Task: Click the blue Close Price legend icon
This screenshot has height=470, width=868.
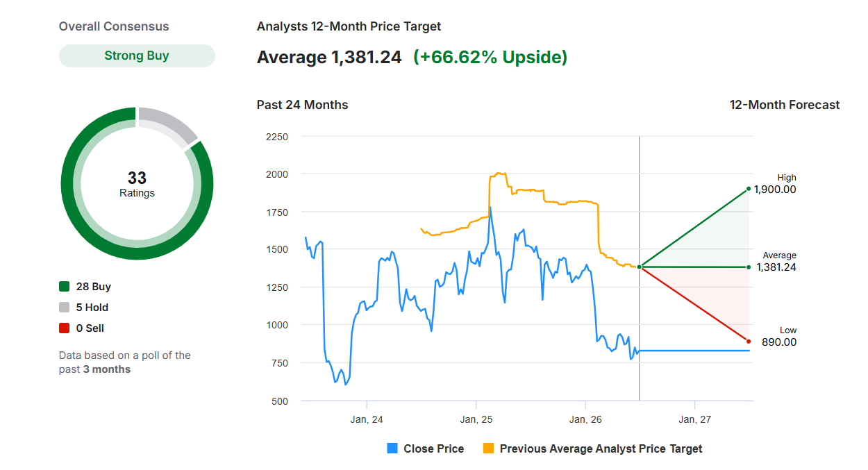Action: pos(392,448)
